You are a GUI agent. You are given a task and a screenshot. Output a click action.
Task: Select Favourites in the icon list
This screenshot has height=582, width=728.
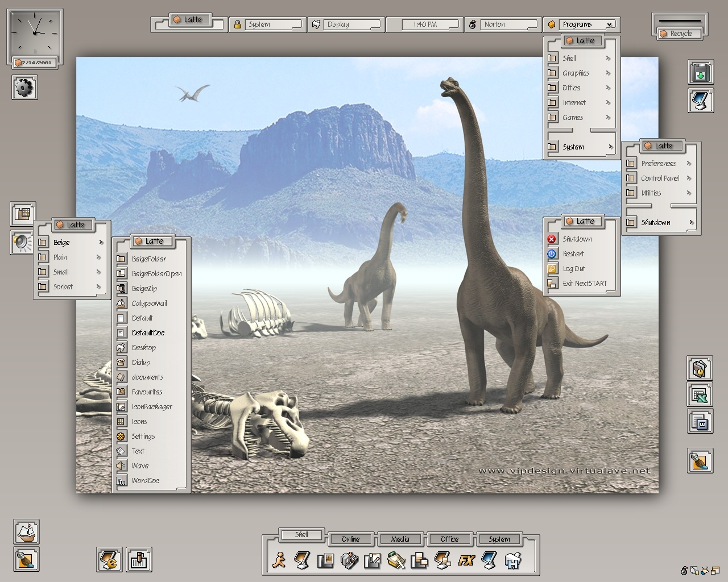click(151, 392)
